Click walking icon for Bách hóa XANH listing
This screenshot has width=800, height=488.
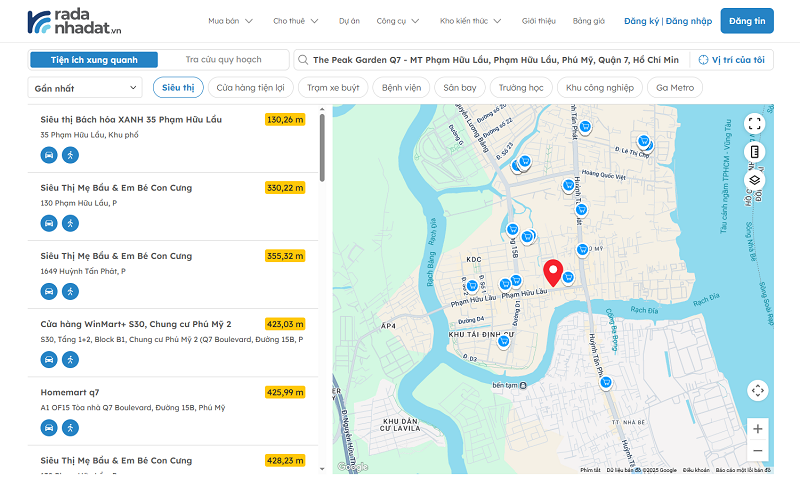coord(70,155)
